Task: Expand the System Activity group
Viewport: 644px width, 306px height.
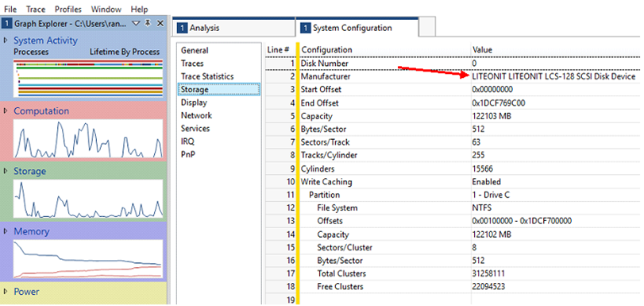Action: pos(6,41)
